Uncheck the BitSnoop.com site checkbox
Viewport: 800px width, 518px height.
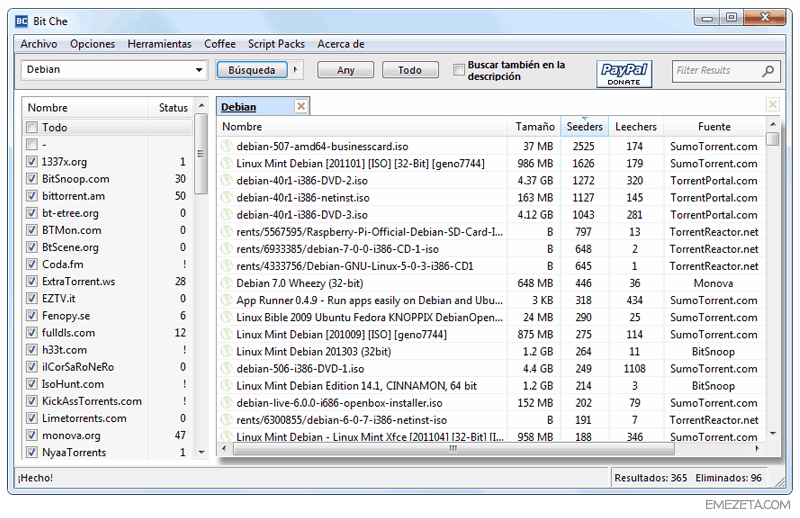(32, 179)
